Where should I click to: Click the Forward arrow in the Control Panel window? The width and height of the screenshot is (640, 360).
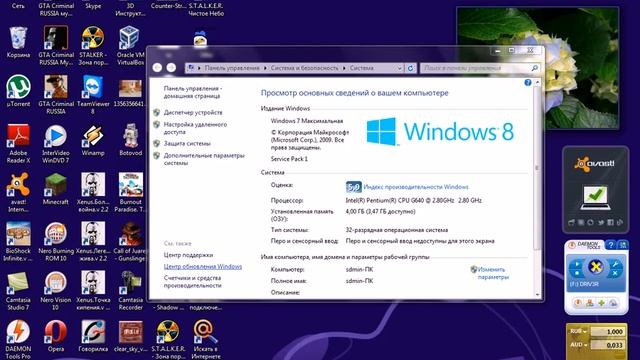[x=171, y=68]
